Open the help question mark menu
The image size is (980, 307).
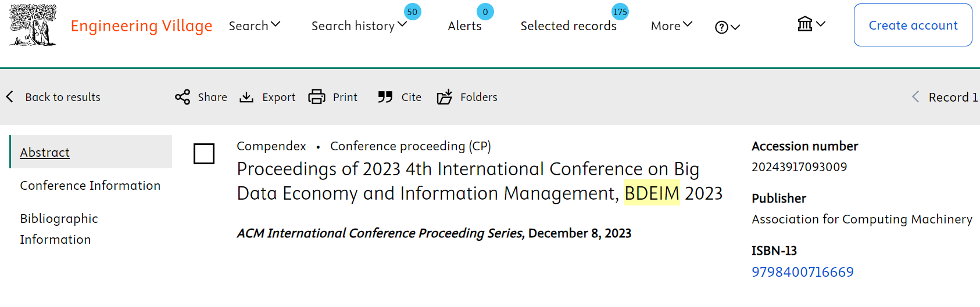[727, 27]
